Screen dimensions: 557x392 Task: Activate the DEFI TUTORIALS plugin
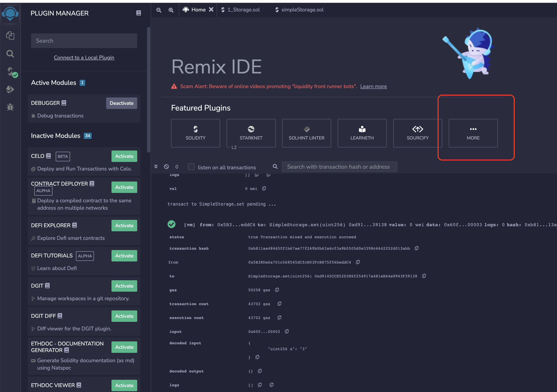click(x=124, y=256)
